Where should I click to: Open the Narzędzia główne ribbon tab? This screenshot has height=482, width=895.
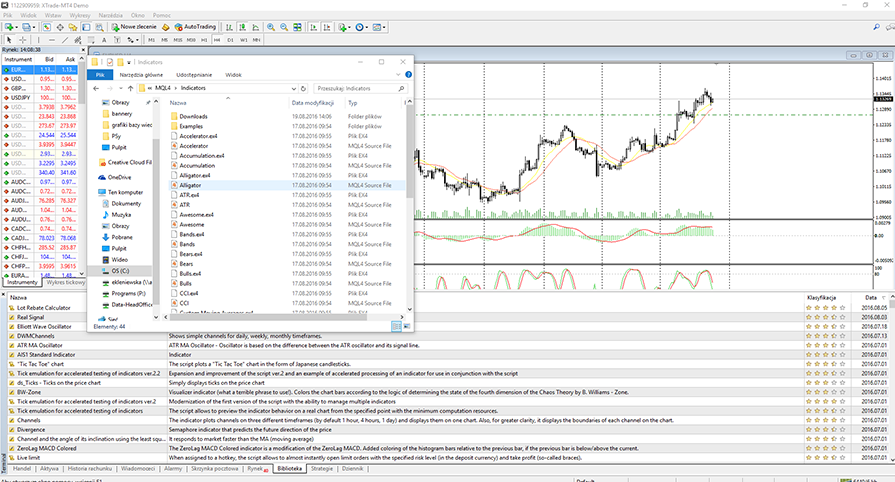[140, 74]
